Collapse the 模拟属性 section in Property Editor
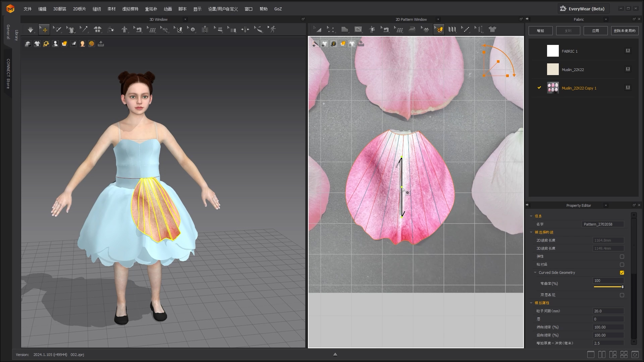644x362 pixels. coord(531,303)
